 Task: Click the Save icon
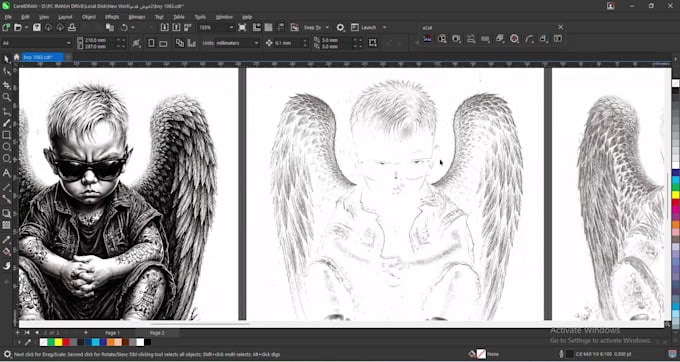click(x=37, y=27)
